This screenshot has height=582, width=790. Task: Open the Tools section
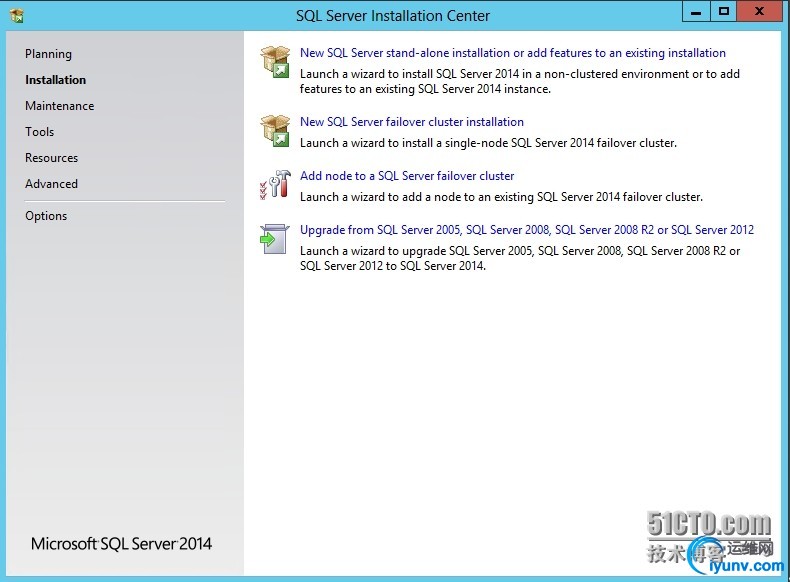39,132
